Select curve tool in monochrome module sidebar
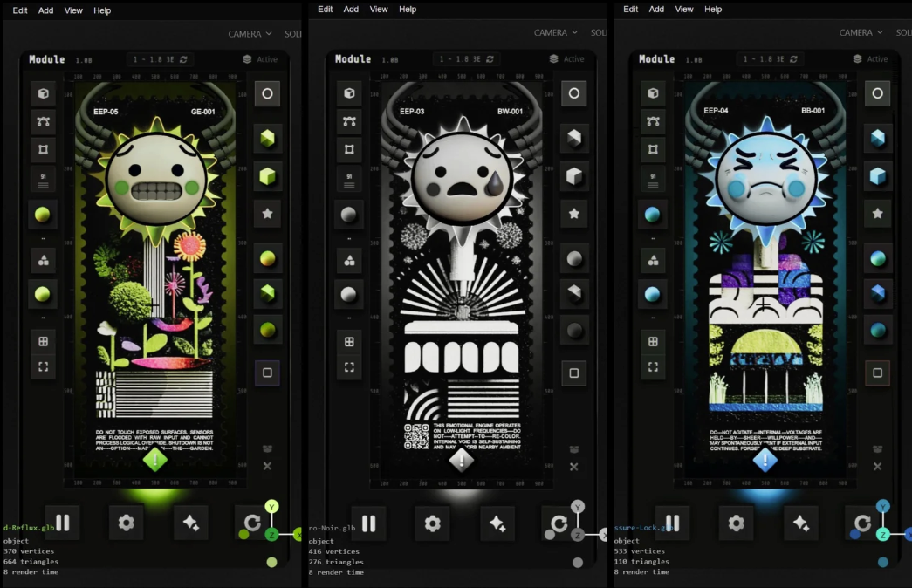This screenshot has width=912, height=588. coord(350,121)
